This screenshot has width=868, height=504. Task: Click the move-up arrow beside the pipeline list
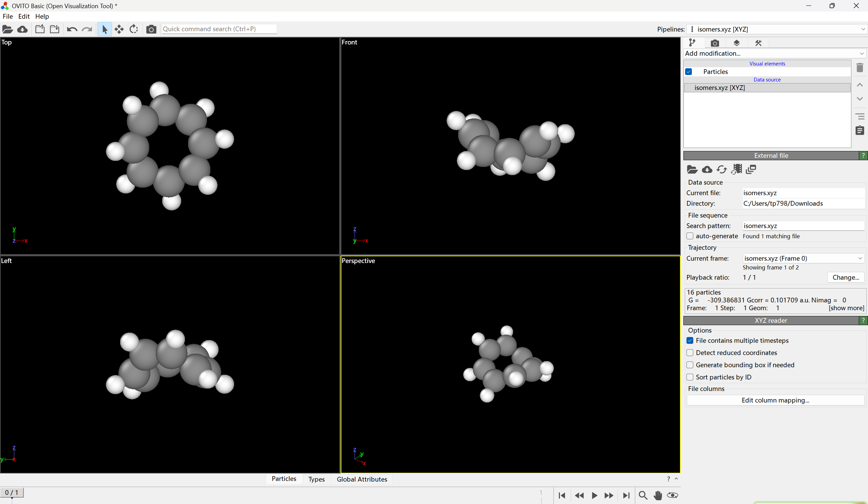pos(860,85)
